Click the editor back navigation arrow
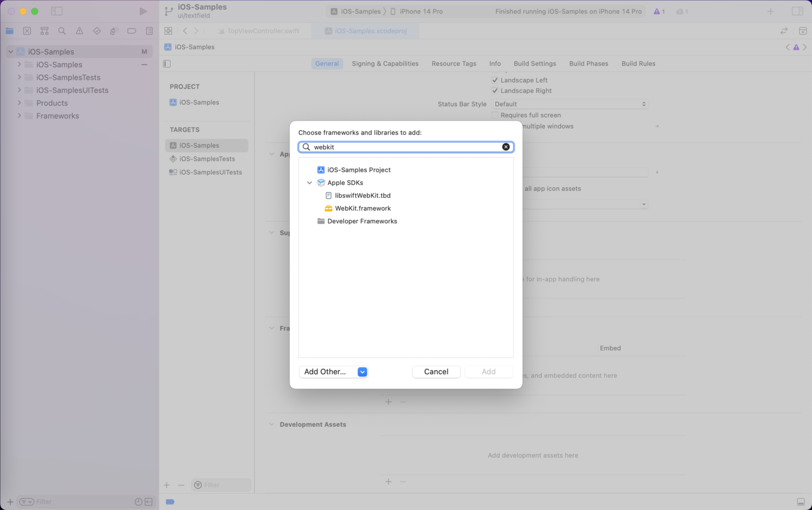Image resolution: width=812 pixels, height=510 pixels. pyautogui.click(x=185, y=31)
